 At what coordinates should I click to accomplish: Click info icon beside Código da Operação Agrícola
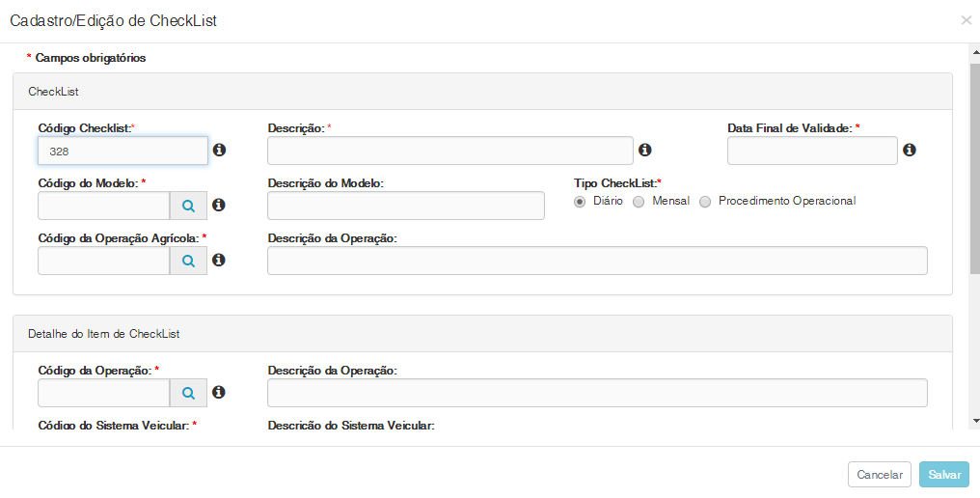click(219, 261)
